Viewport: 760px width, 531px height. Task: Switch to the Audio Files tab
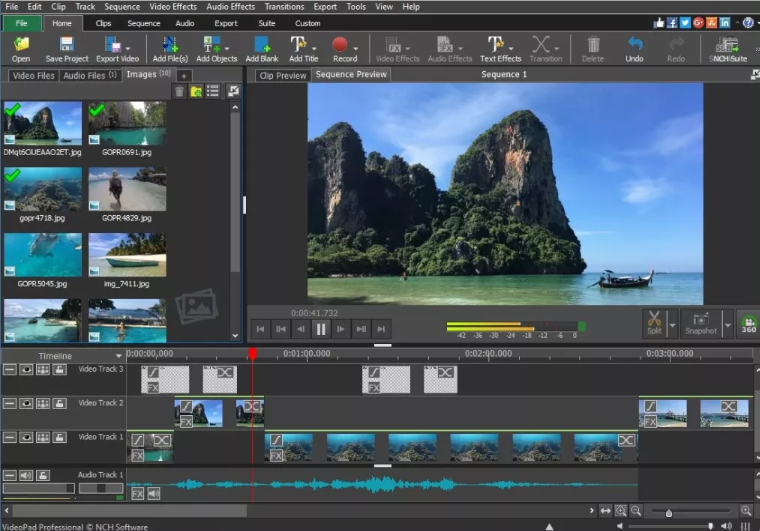(89, 75)
